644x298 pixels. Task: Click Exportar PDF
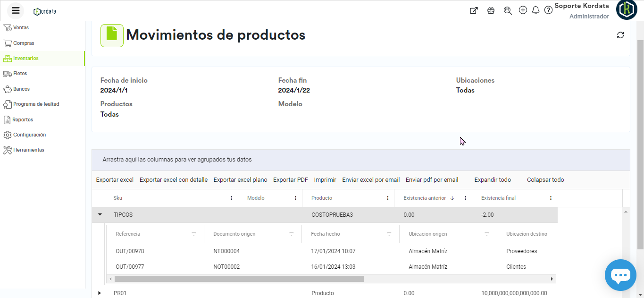(x=290, y=180)
